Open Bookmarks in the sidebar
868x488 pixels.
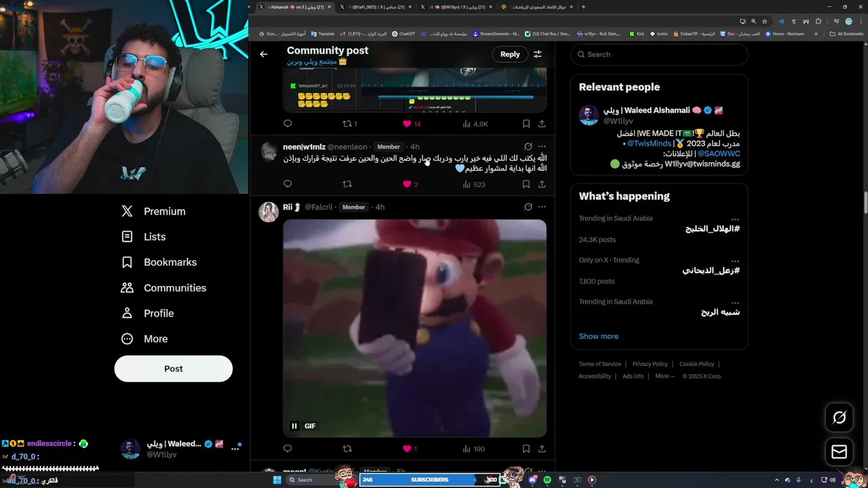pyautogui.click(x=159, y=262)
